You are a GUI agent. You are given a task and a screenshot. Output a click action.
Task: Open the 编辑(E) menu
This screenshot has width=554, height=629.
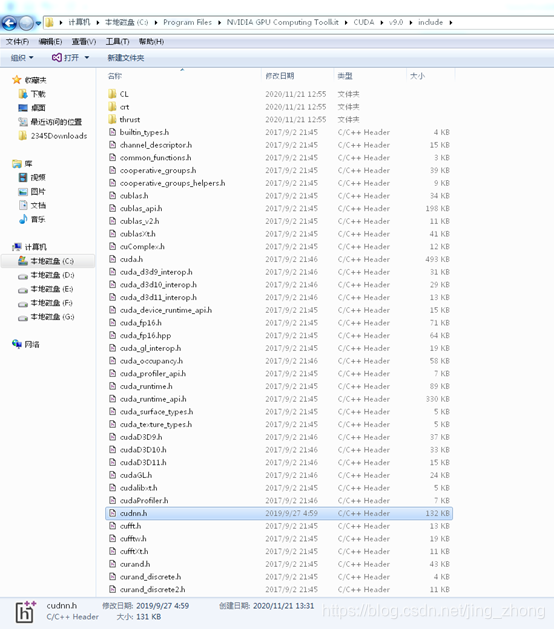coord(50,42)
